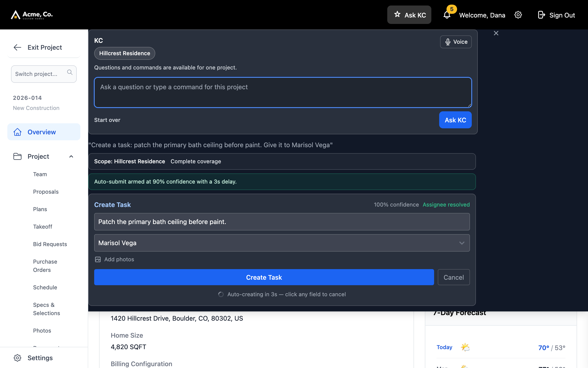The image size is (588, 368).
Task: Click the Create Task button
Action: click(x=264, y=277)
